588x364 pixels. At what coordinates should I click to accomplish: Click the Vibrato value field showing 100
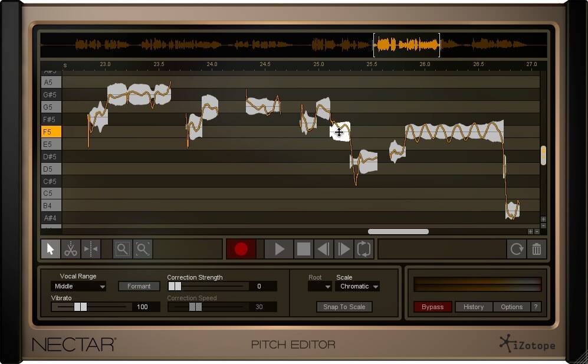click(146, 307)
